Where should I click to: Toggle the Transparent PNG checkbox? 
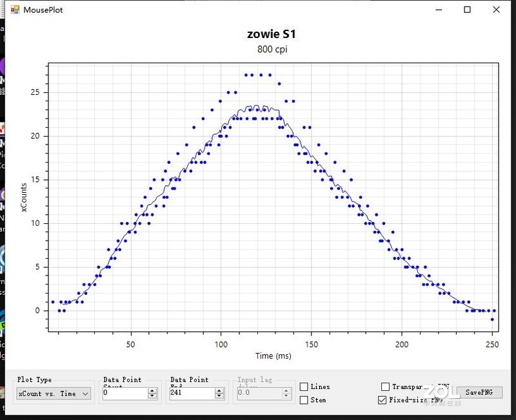click(x=385, y=386)
